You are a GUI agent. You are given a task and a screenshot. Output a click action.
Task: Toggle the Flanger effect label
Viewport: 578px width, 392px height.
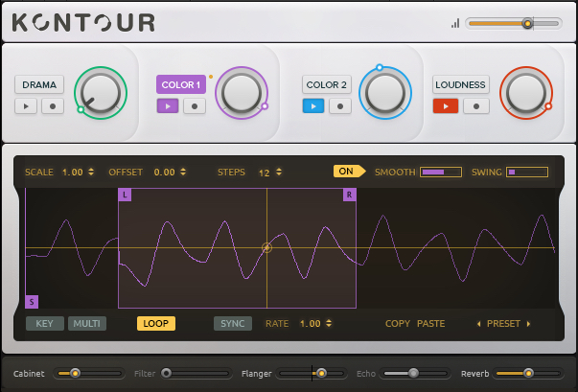point(257,374)
